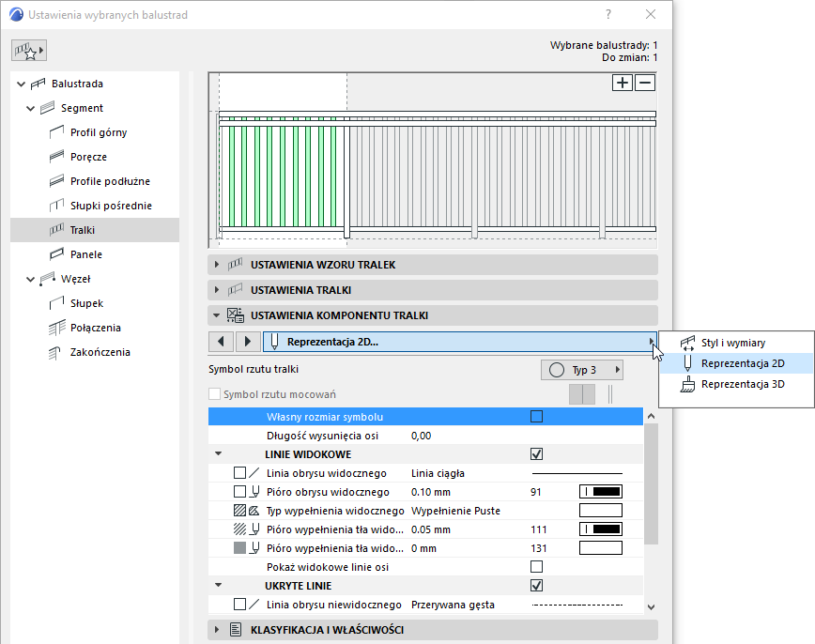Select the Profil górny icon
815x644 pixels.
click(56, 132)
